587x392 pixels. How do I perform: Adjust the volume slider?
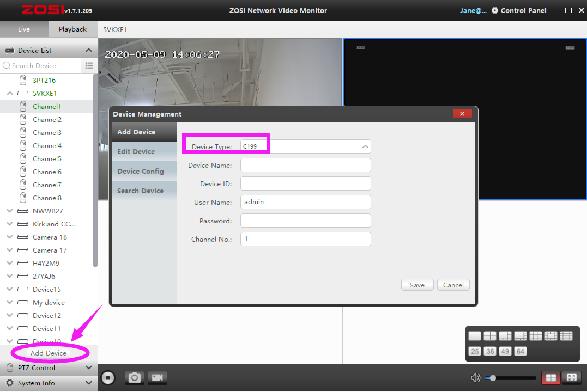[510, 378]
